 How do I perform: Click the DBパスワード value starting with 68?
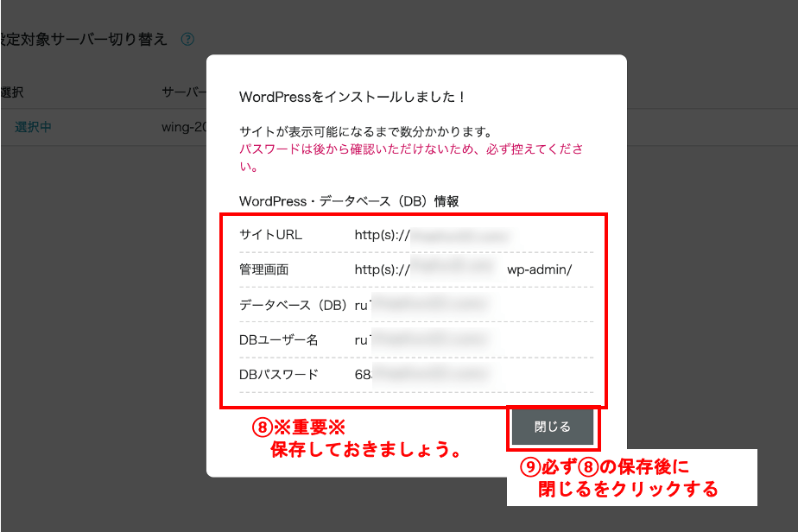pos(421,375)
